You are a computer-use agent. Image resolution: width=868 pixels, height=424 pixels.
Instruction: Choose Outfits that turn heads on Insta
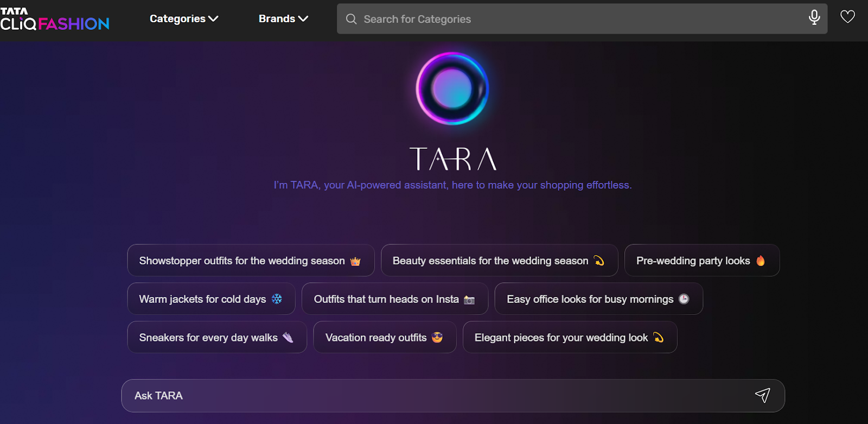coord(394,299)
